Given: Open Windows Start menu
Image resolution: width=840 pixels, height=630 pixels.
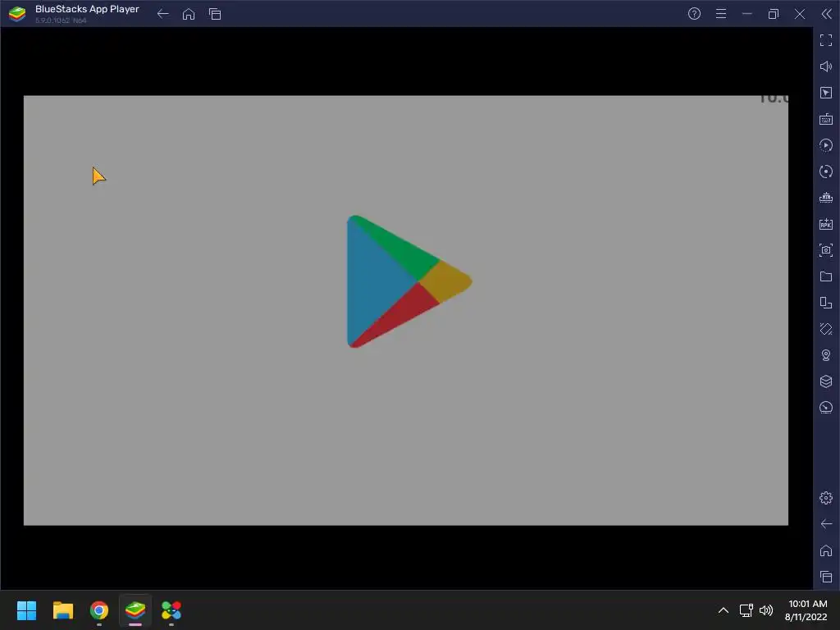Looking at the screenshot, I should [x=26, y=610].
